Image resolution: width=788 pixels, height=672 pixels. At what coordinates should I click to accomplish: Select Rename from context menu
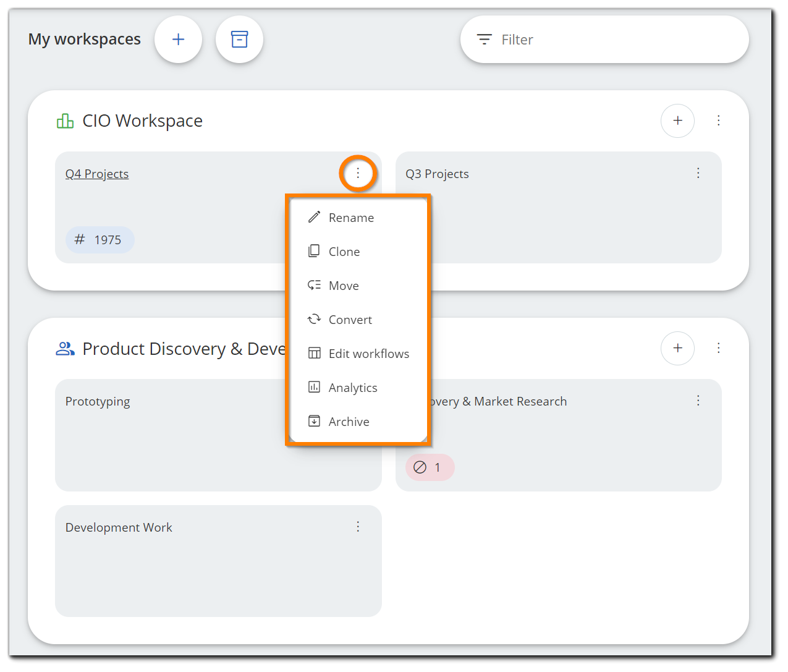(x=351, y=218)
